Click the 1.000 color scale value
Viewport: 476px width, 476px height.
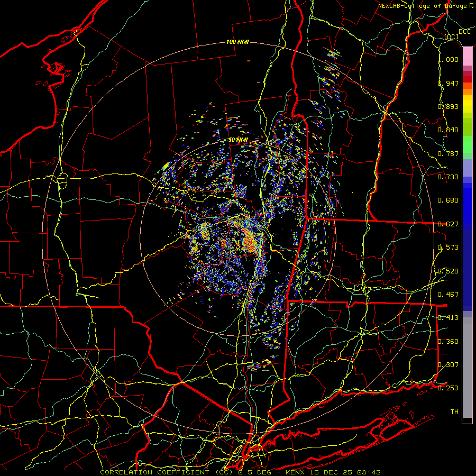(448, 59)
